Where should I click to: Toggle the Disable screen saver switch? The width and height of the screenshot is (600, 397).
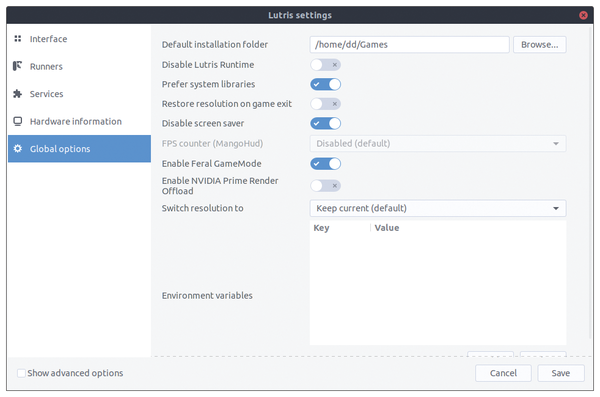pyautogui.click(x=325, y=123)
